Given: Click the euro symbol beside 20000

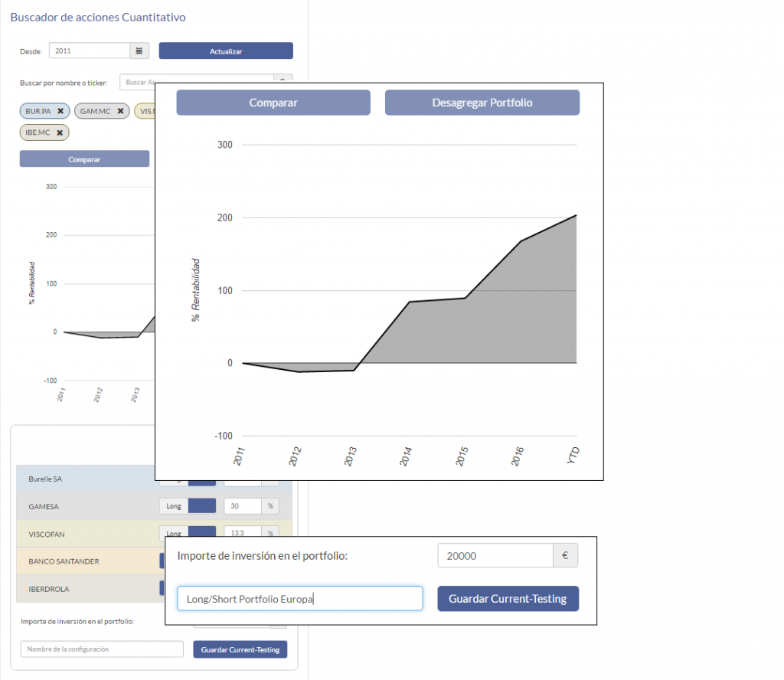Looking at the screenshot, I should pyautogui.click(x=565, y=556).
